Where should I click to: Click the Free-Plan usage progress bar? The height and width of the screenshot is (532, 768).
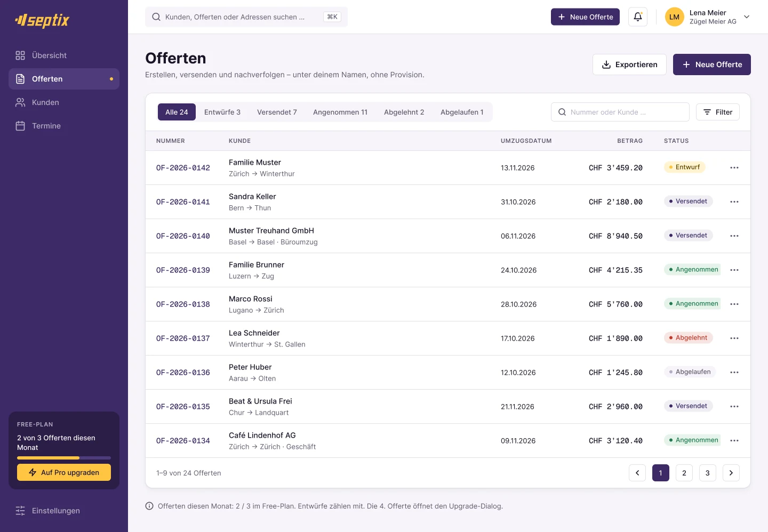coord(64,458)
